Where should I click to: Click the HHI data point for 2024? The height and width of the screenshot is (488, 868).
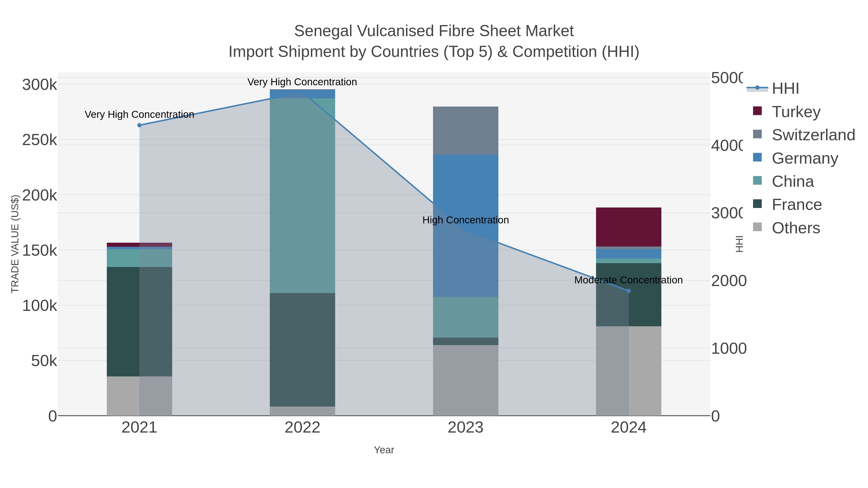(629, 291)
